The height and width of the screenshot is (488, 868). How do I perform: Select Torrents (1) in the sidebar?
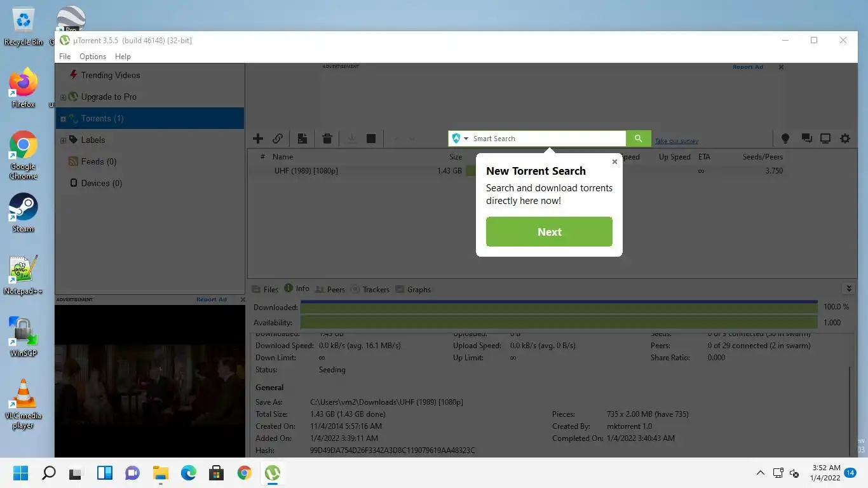pyautogui.click(x=102, y=118)
